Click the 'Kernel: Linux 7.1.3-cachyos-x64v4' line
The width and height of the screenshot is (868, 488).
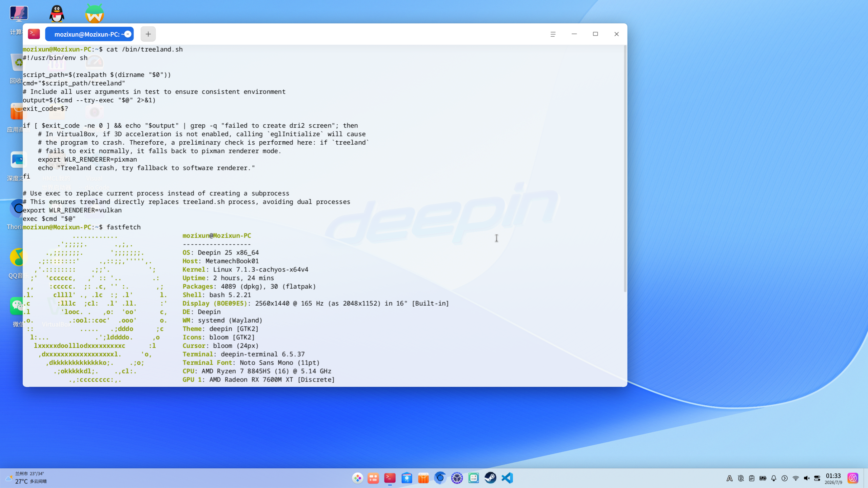(245, 269)
